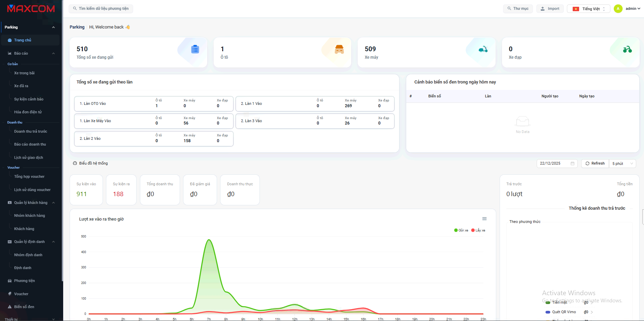Toggle the Gửi xe legend series
The width and height of the screenshot is (644, 321).
tap(461, 230)
